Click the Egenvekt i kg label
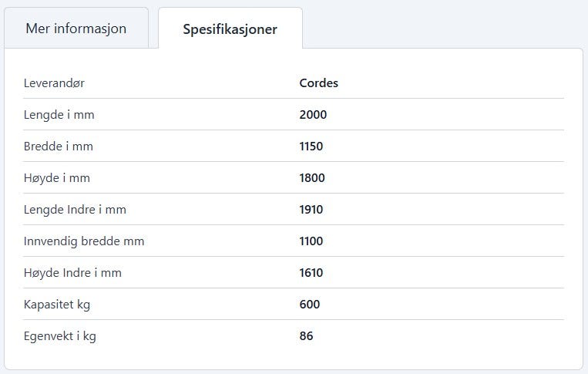Viewport: 588px width, 374px height. 60,335
